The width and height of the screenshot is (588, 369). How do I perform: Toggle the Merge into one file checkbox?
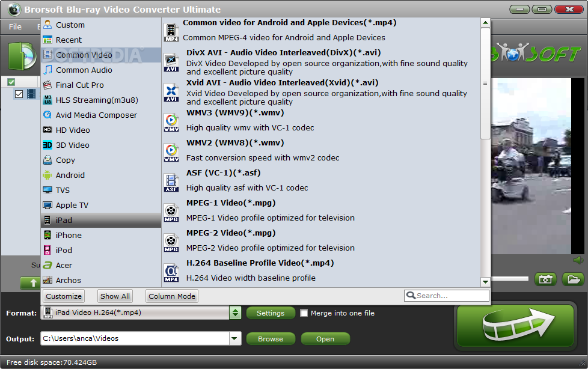(x=304, y=313)
